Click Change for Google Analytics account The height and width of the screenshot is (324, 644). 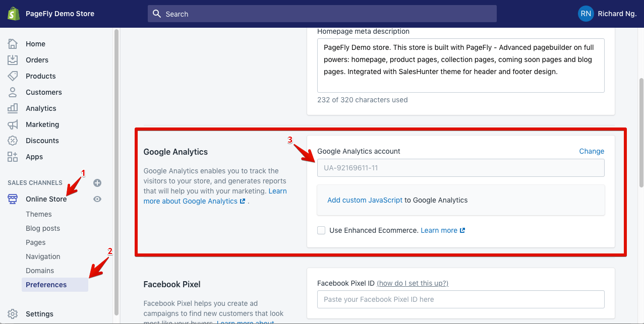(x=592, y=151)
